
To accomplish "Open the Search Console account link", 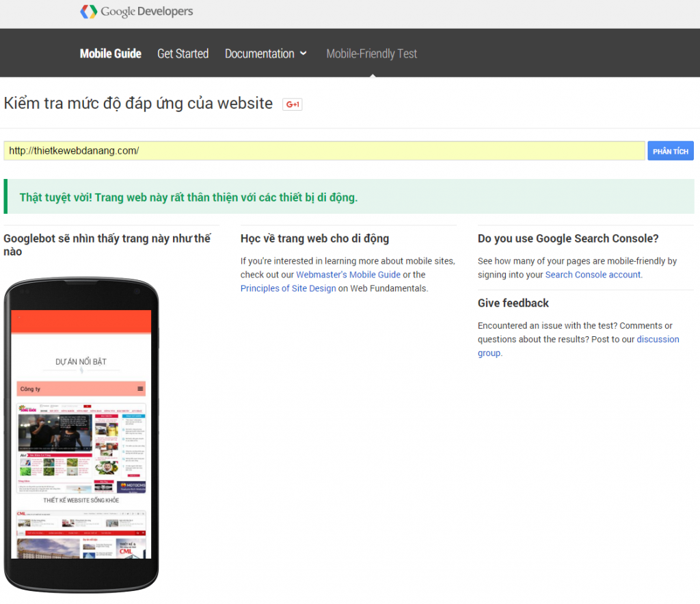I will click(593, 275).
